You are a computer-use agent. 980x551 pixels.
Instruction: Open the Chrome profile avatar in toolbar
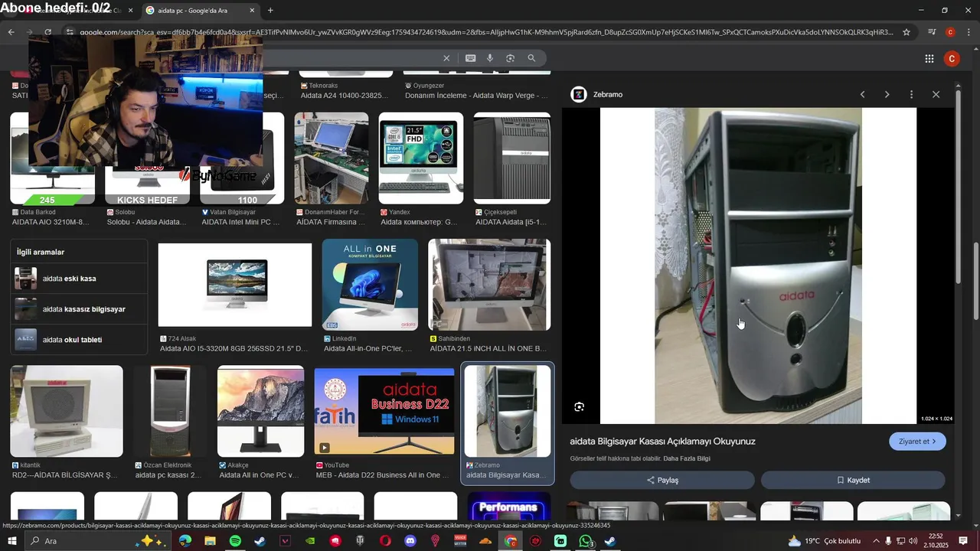[x=950, y=32]
